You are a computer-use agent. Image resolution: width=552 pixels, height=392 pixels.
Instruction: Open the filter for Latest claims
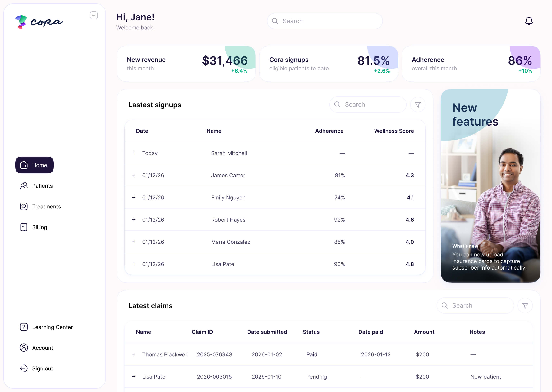(x=525, y=305)
